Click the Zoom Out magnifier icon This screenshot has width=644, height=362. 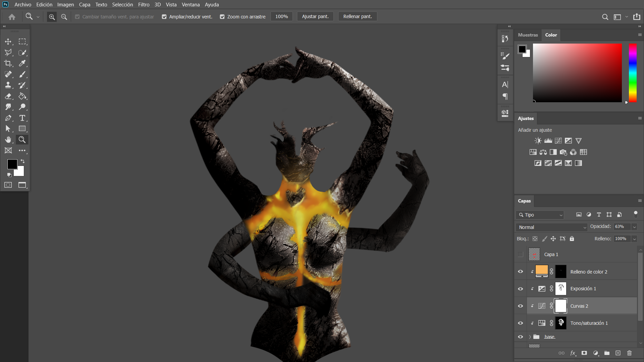[64, 17]
